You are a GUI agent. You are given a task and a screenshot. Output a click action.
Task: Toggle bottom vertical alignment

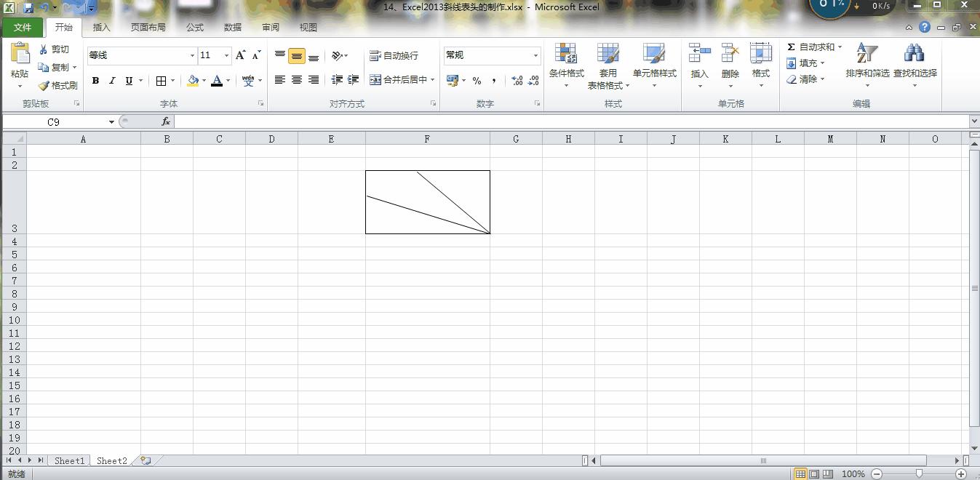[314, 56]
